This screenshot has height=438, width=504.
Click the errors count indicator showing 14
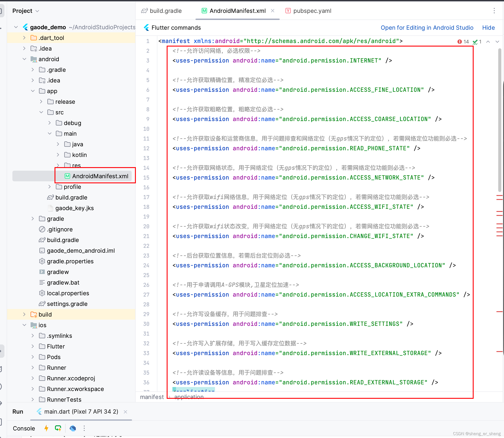coord(463,41)
